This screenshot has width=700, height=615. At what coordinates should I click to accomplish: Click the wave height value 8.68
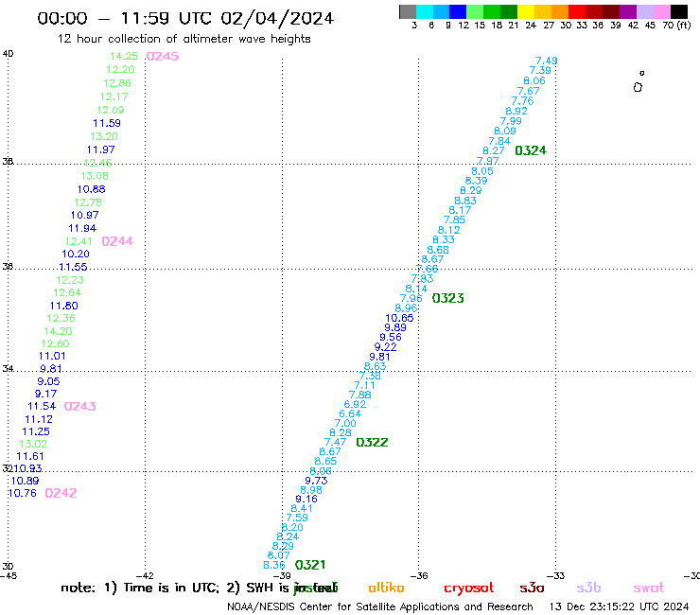tap(438, 250)
